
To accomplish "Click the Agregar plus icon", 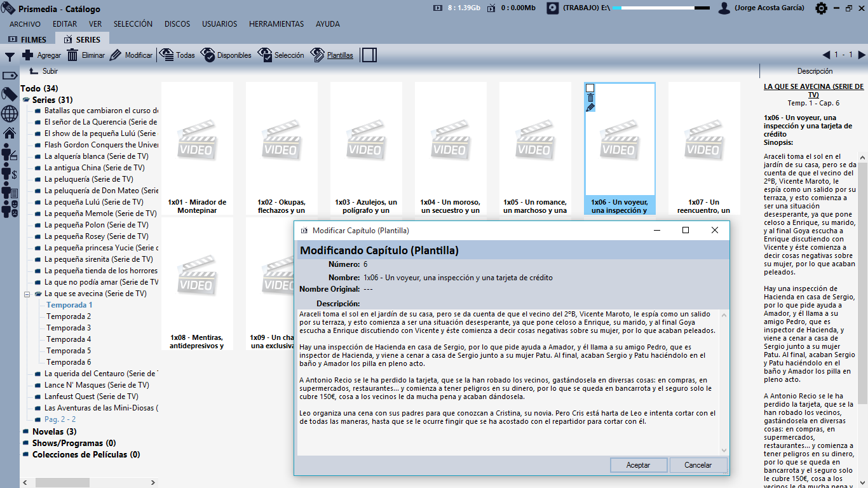I will pyautogui.click(x=28, y=55).
